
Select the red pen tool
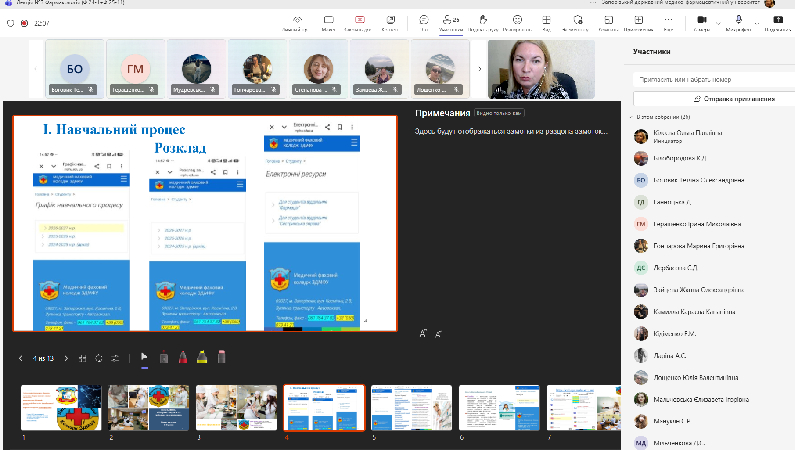183,358
